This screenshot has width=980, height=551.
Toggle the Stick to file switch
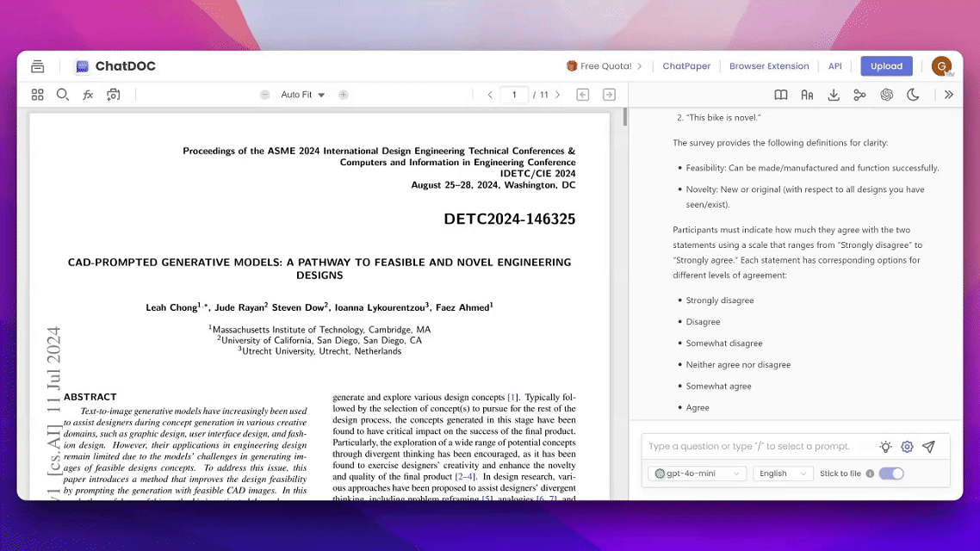click(890, 474)
